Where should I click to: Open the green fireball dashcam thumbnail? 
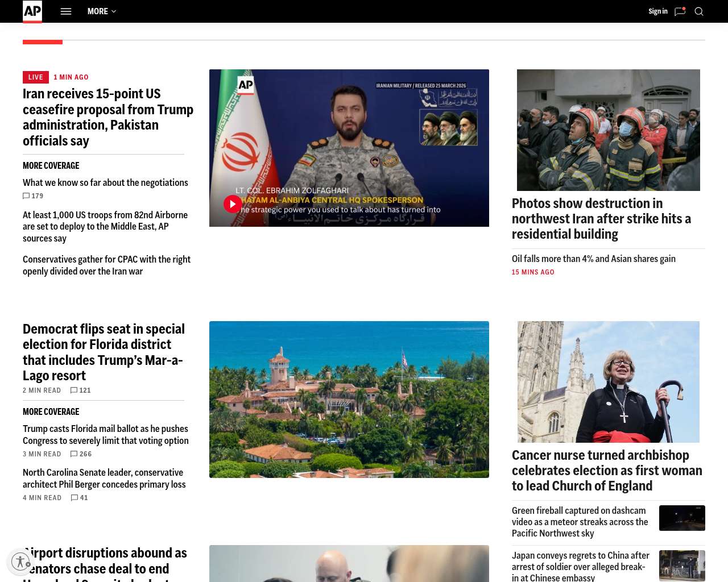[x=682, y=518]
